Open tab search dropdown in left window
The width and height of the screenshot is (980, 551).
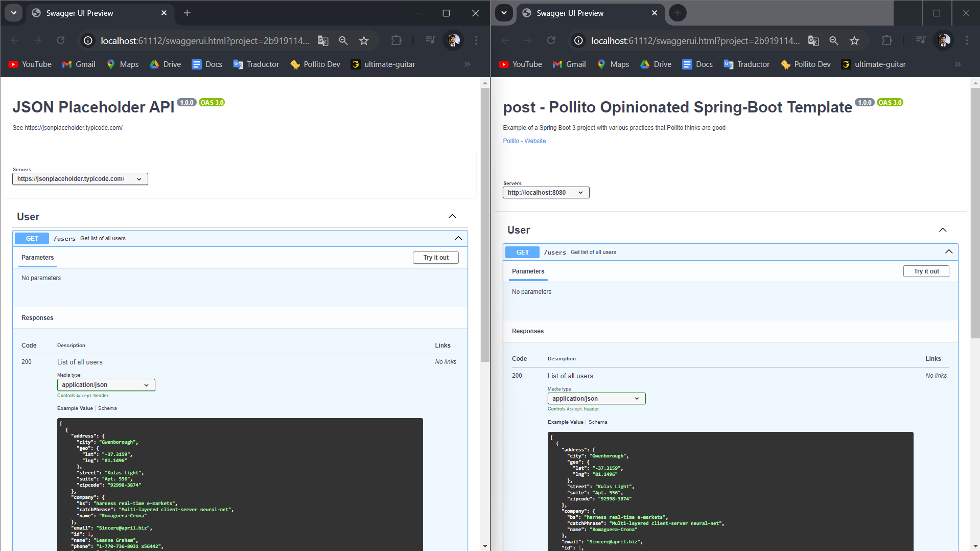coord(14,13)
